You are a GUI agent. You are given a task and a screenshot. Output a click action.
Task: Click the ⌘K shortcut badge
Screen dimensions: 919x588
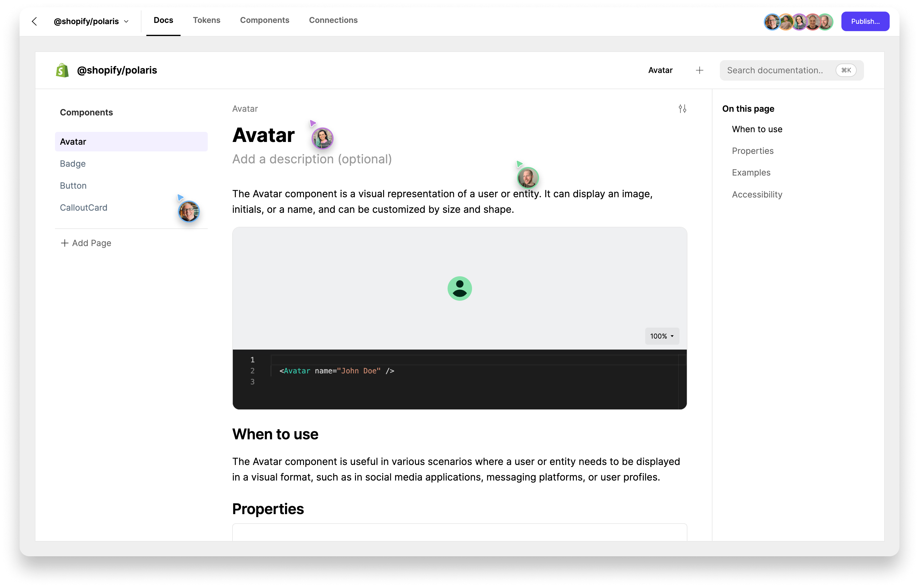pyautogui.click(x=846, y=70)
